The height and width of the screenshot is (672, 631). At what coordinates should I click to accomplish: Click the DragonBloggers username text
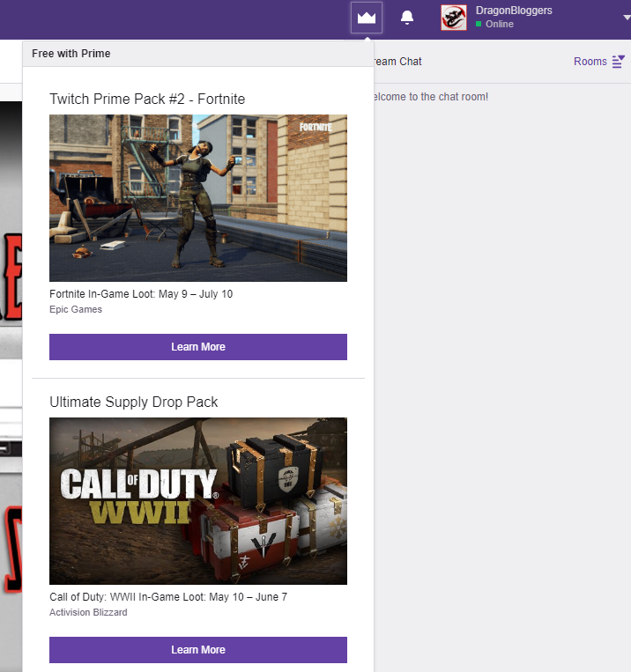(514, 11)
